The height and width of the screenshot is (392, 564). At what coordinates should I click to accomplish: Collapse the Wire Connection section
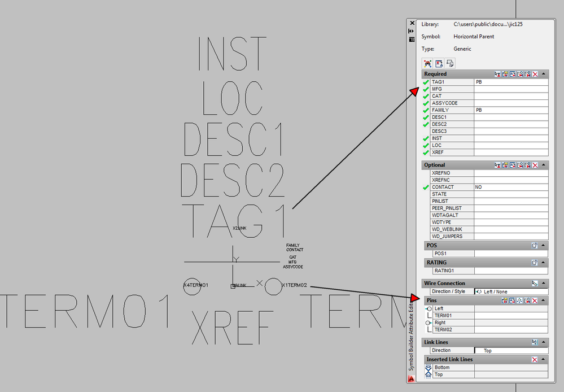click(544, 284)
